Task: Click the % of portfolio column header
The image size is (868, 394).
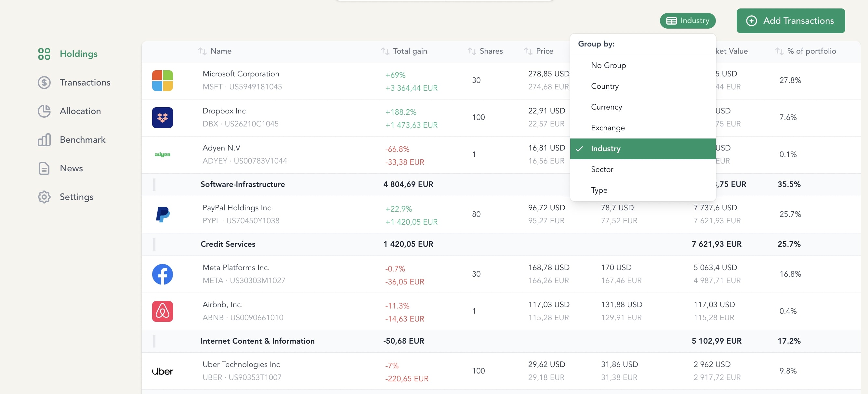Action: pos(811,51)
